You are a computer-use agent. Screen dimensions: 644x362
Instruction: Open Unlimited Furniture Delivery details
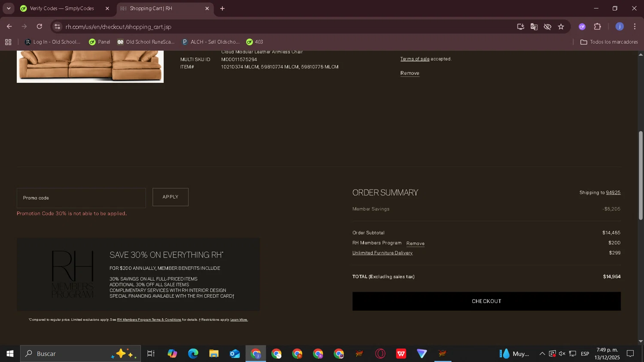[383, 253]
